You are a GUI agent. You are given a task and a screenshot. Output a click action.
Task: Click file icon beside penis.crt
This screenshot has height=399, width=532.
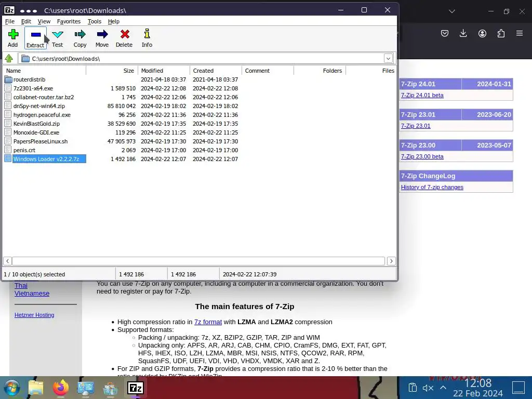(x=8, y=150)
